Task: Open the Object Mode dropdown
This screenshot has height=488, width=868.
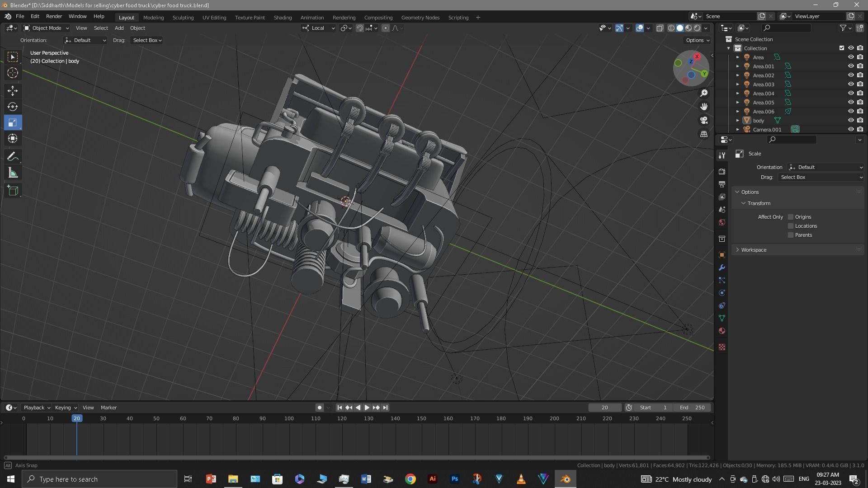Action: pos(46,28)
